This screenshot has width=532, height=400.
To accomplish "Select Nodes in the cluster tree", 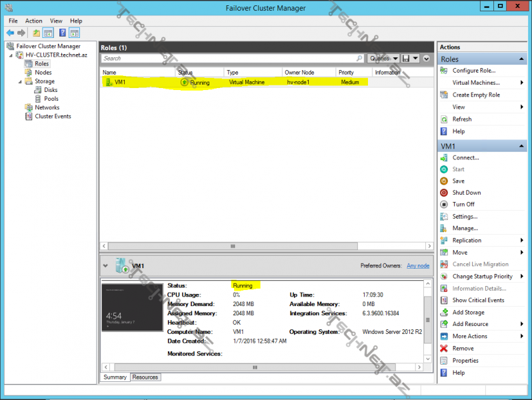I will coord(43,73).
